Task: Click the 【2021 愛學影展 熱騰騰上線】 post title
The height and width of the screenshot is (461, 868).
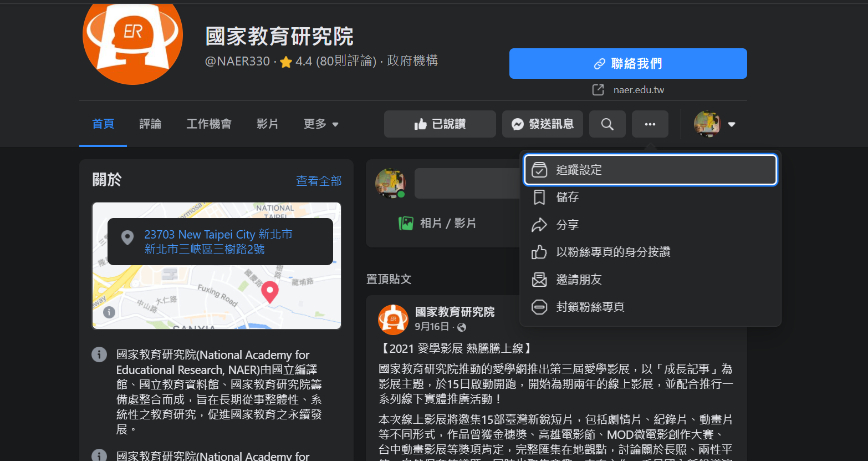Action: coord(456,348)
